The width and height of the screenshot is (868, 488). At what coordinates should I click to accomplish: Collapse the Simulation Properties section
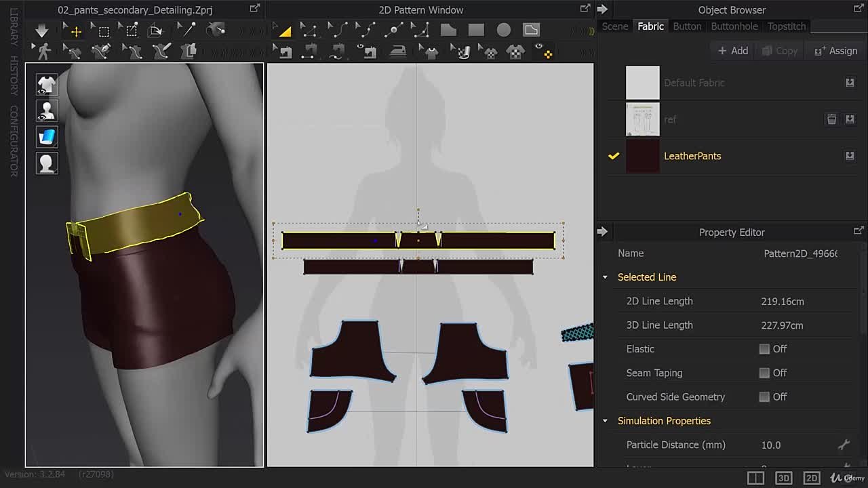(605, 421)
